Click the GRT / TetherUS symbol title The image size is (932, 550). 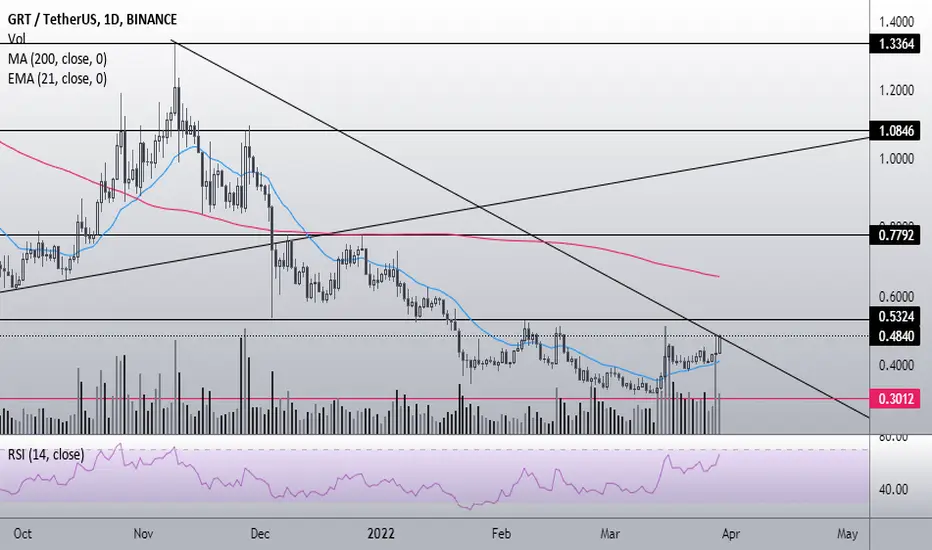[x=92, y=19]
